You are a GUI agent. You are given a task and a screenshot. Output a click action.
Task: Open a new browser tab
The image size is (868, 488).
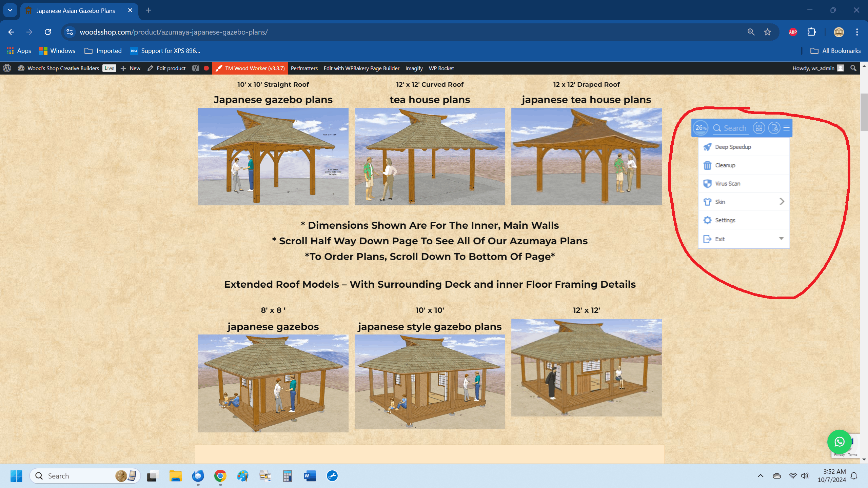click(x=149, y=10)
